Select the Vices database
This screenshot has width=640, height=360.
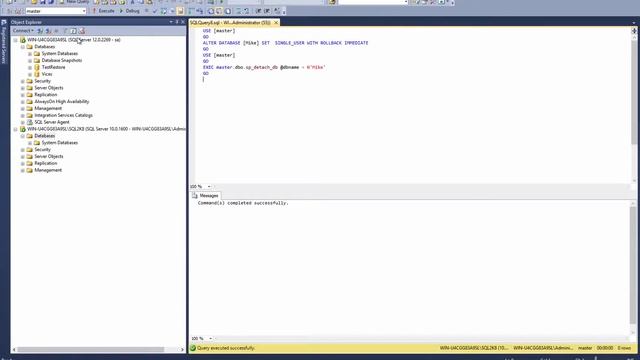pyautogui.click(x=47, y=74)
